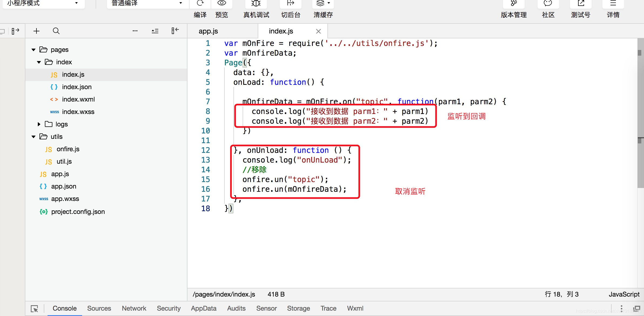Viewport: 644px width, 316px height.
Task: Click the 切后台 background switch icon
Action: tap(291, 3)
